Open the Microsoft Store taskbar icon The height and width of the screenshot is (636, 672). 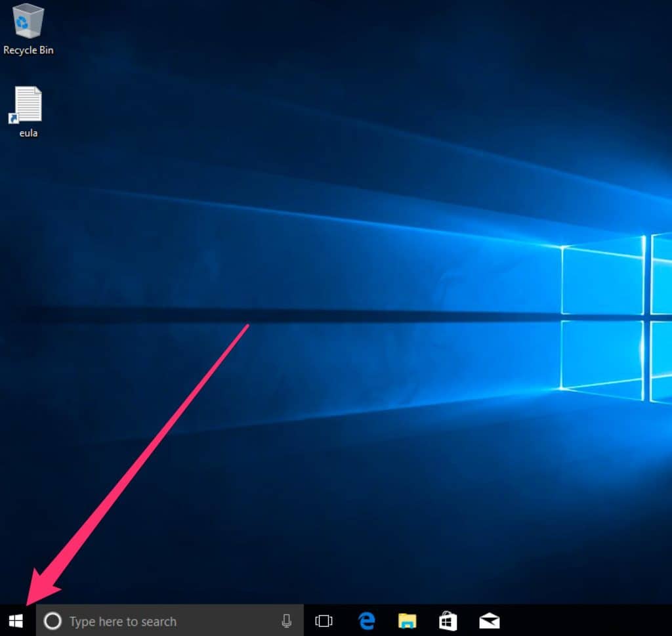(x=448, y=620)
